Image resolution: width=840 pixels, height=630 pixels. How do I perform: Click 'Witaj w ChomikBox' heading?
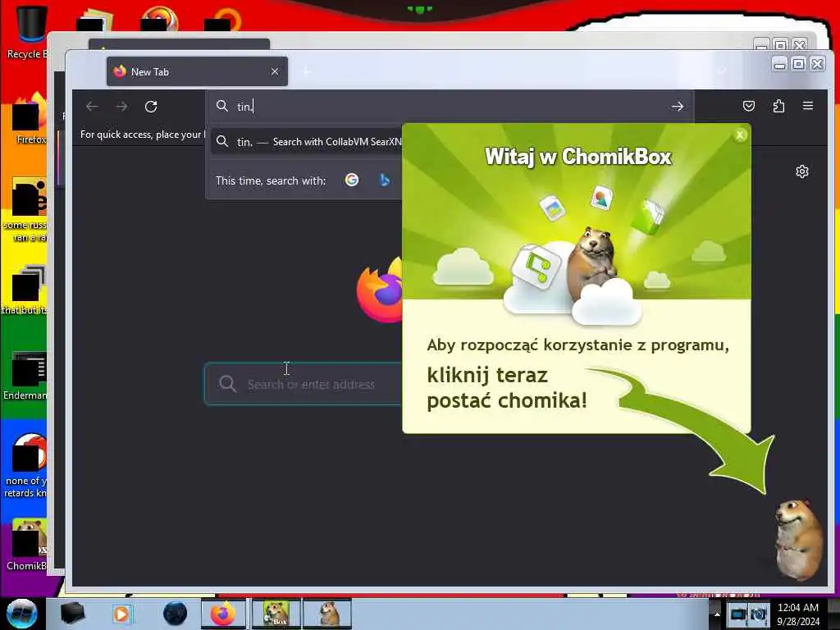pyautogui.click(x=578, y=157)
